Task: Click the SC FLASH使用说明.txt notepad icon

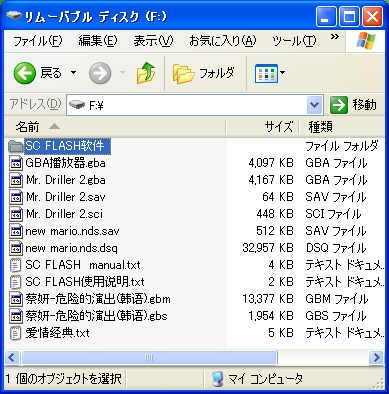Action: pos(15,282)
